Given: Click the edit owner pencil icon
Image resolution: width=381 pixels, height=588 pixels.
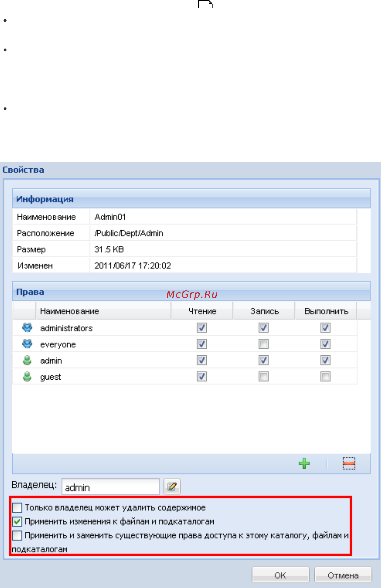Looking at the screenshot, I should pyautogui.click(x=172, y=486).
